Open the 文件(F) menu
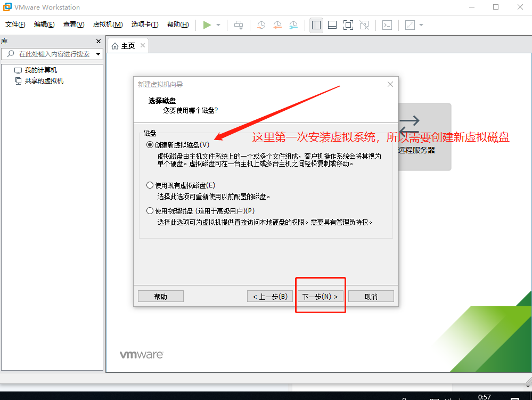The height and width of the screenshot is (400, 532). (15, 25)
